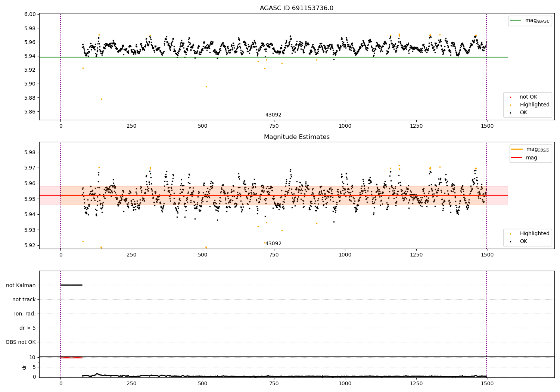560x392 pixels.
Task: Click the 'not track' axis label
Action: tap(24, 299)
